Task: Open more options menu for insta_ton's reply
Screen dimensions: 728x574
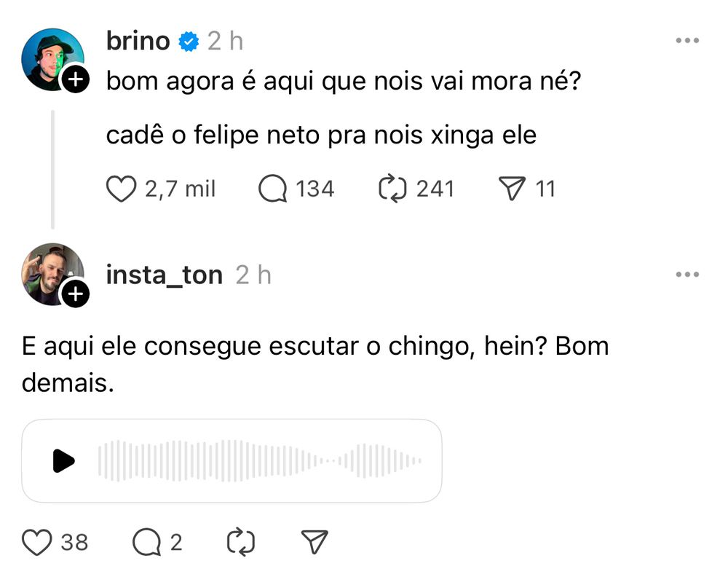Action: click(x=687, y=275)
